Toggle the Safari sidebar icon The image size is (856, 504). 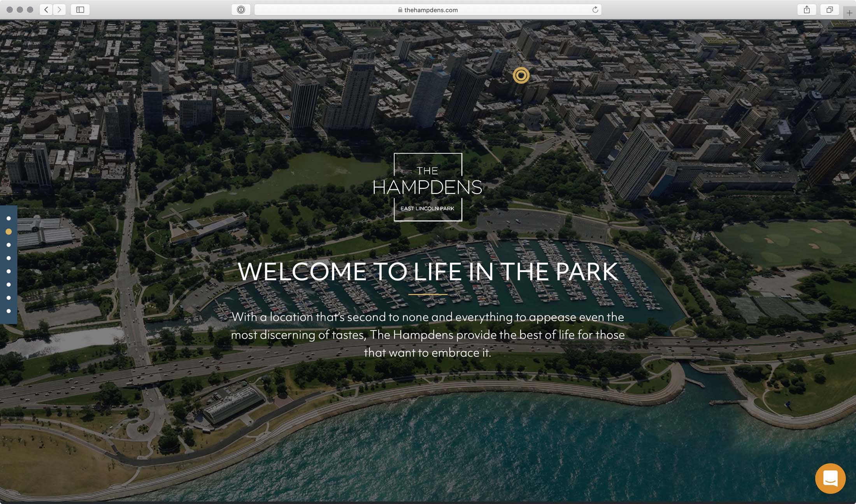80,10
